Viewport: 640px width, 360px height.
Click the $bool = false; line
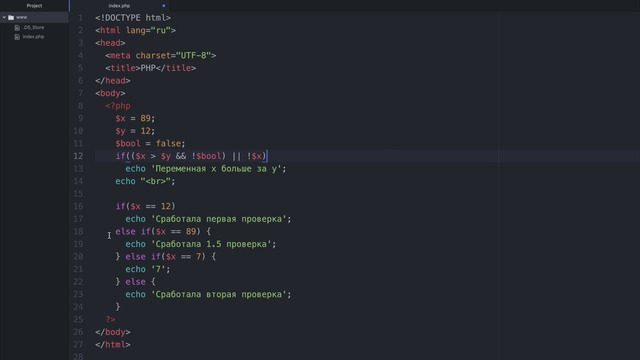tap(150, 144)
